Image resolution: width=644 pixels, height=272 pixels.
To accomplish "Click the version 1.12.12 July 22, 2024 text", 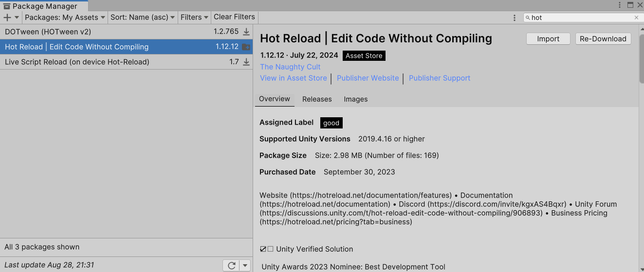I will click(x=299, y=55).
